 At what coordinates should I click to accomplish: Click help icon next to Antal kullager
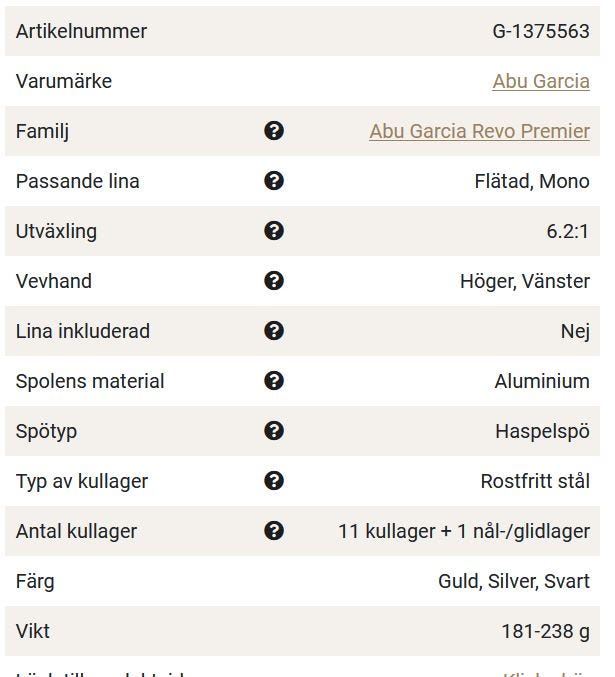[274, 531]
